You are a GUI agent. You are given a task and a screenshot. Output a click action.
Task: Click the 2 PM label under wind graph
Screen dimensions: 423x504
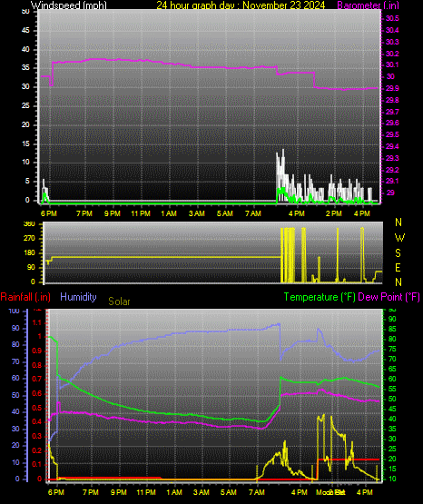[334, 213]
